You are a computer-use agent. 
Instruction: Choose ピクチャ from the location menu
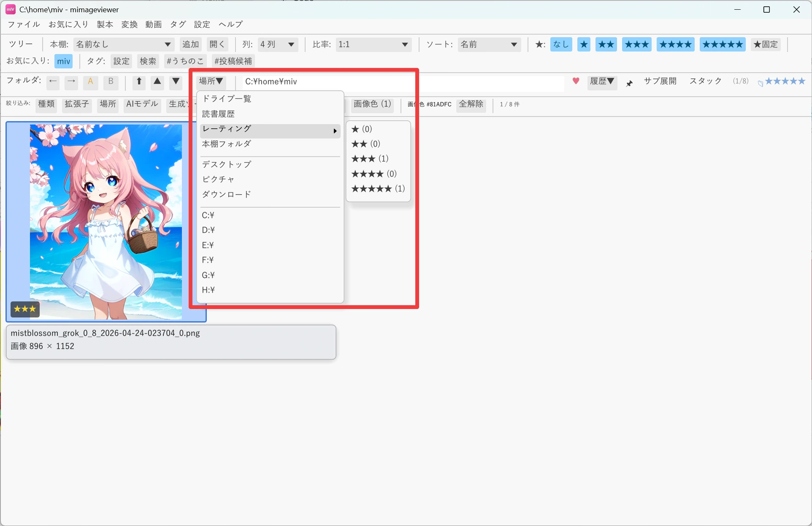click(270, 179)
